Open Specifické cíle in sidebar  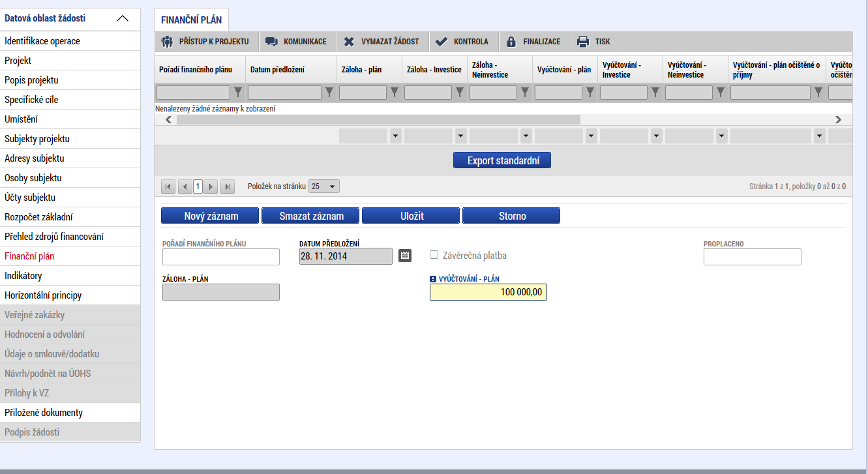[70, 100]
